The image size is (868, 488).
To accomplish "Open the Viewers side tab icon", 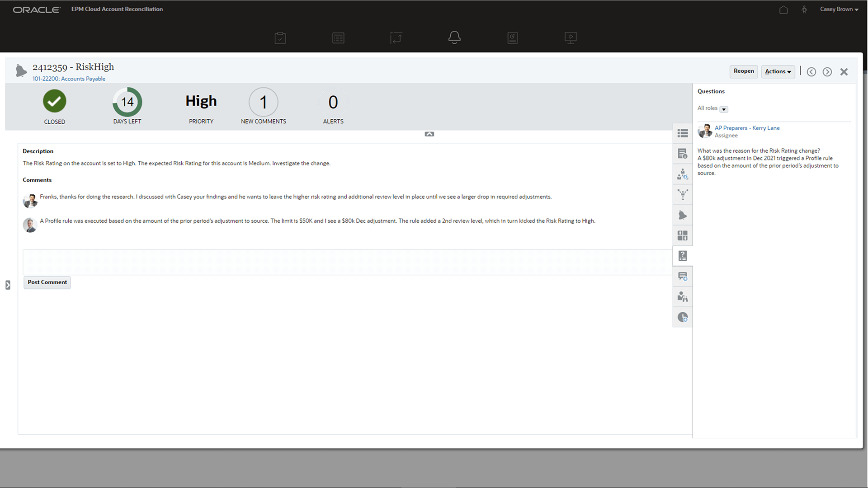I will pos(683,297).
